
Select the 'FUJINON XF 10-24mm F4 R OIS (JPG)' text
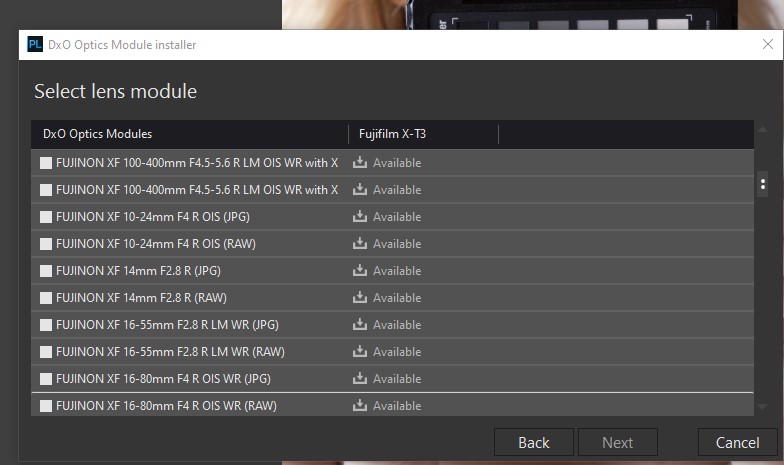click(152, 217)
